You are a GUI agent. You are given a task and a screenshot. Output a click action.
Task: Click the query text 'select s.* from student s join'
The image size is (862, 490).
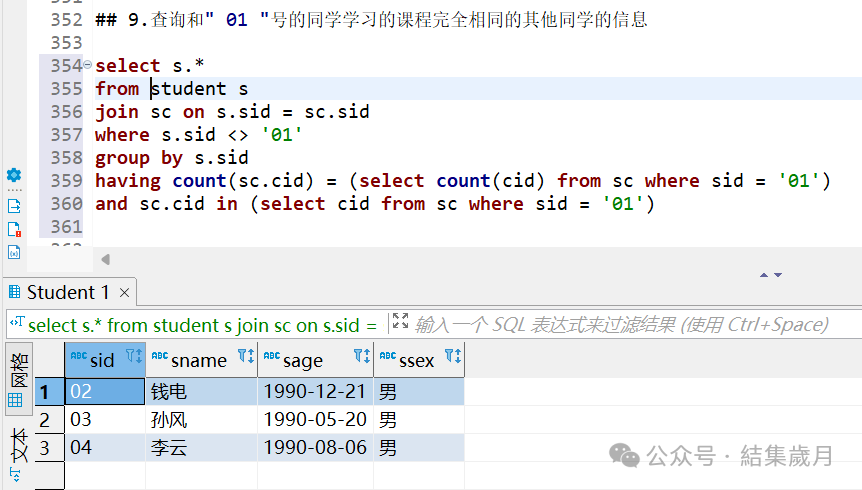click(202, 326)
